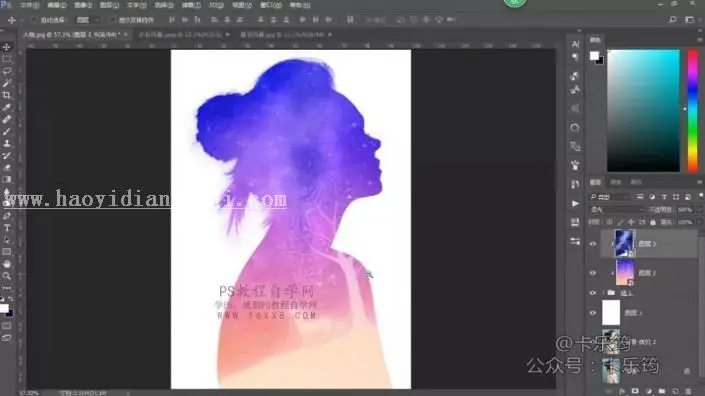Select the Healing Brush tool
The image size is (705, 396).
pos(7,120)
